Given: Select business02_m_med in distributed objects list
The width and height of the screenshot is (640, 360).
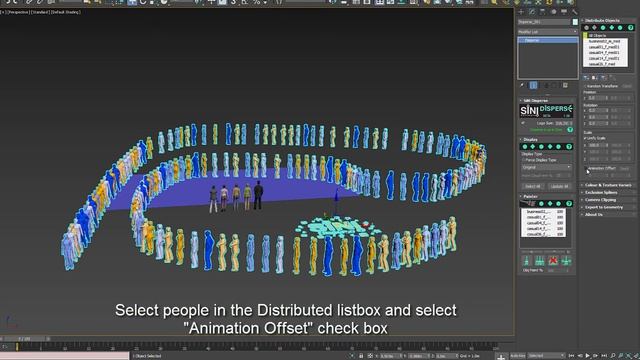Looking at the screenshot, I should click(605, 41).
